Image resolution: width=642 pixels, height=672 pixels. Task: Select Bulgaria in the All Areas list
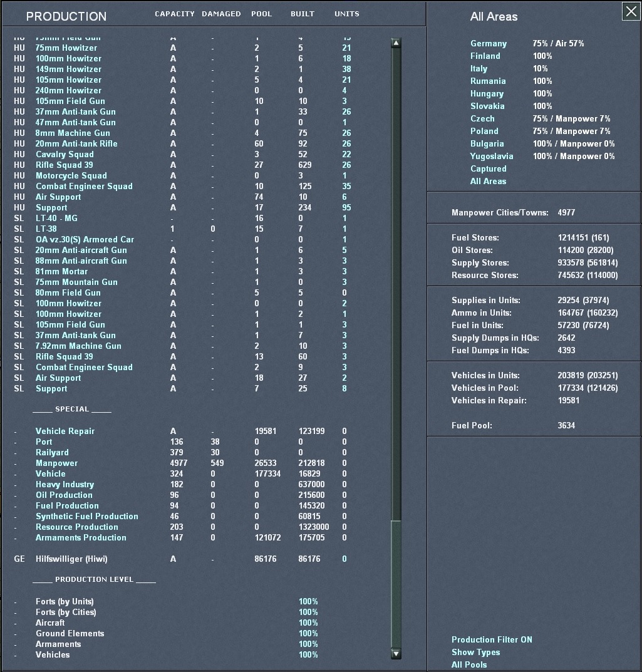pos(487,143)
